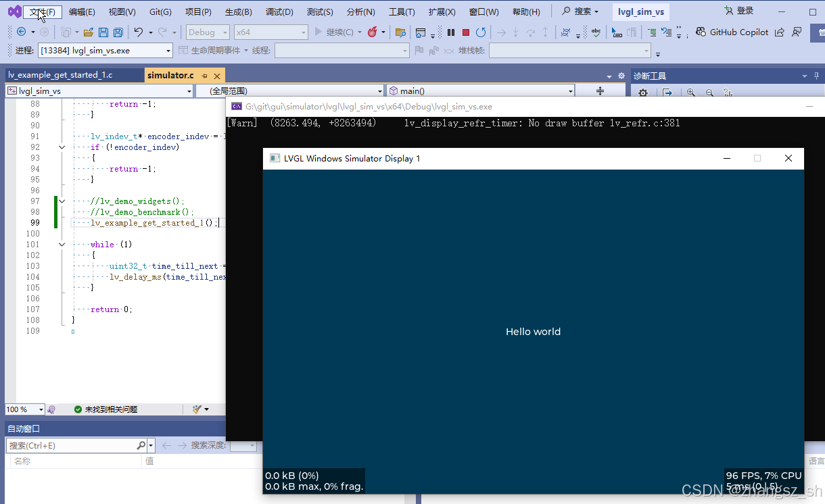
Task: Open the 文件(F) menu
Action: click(x=43, y=11)
